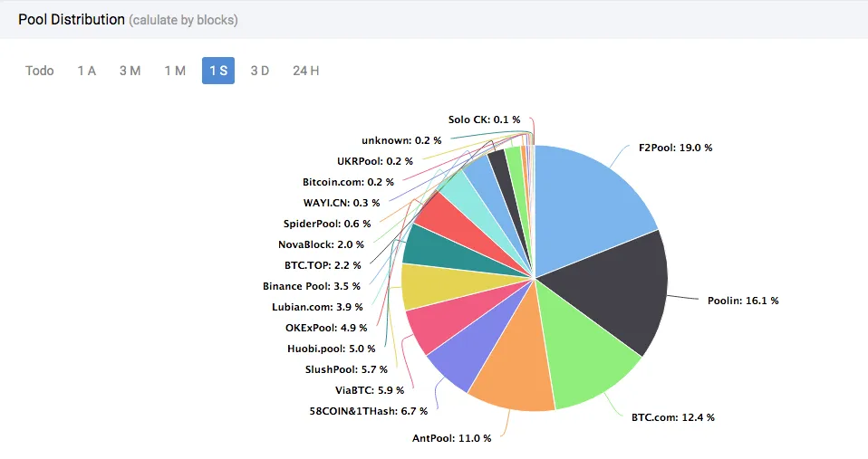This screenshot has width=868, height=459.
Task: Click the SlushPool: 5.7 % label
Action: point(346,369)
